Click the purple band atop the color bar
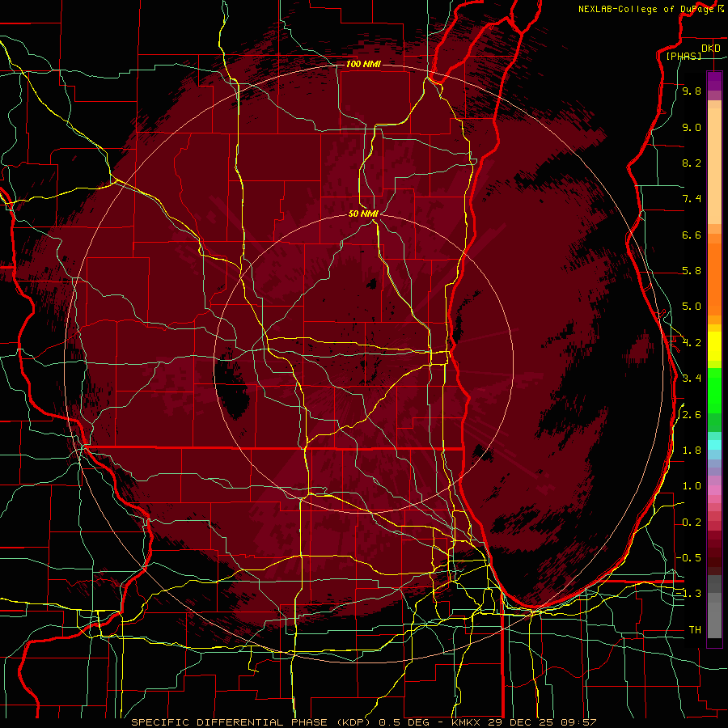728x728 pixels. tap(714, 81)
